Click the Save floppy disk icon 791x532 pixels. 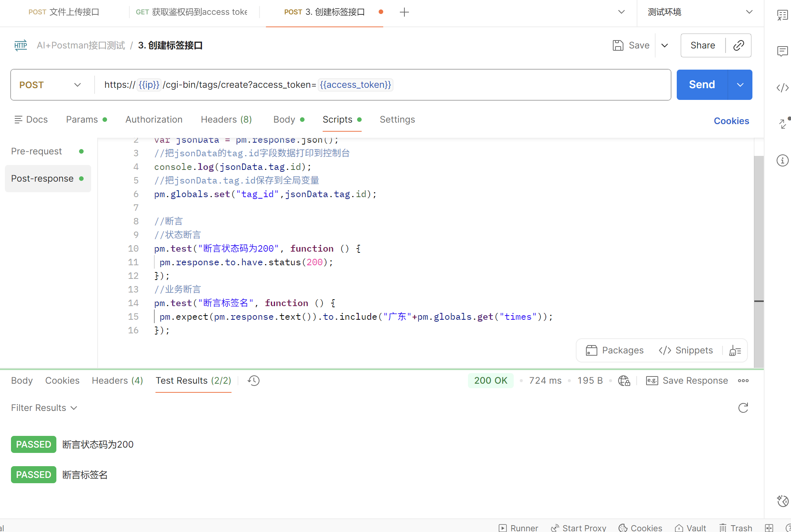click(618, 45)
